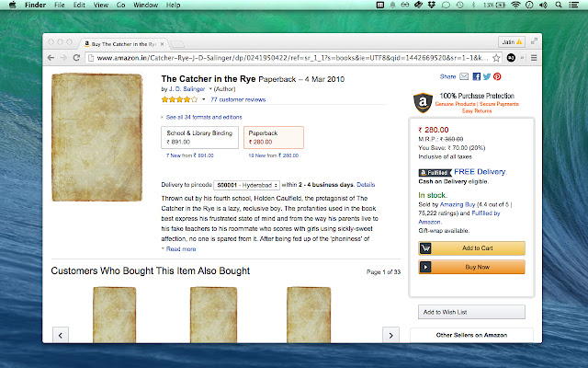
Task: Open the battery status menu
Action: pos(494,5)
